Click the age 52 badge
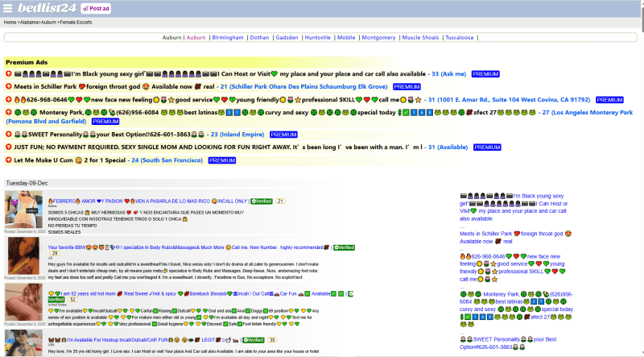The height and width of the screenshot is (357, 644). point(72,300)
